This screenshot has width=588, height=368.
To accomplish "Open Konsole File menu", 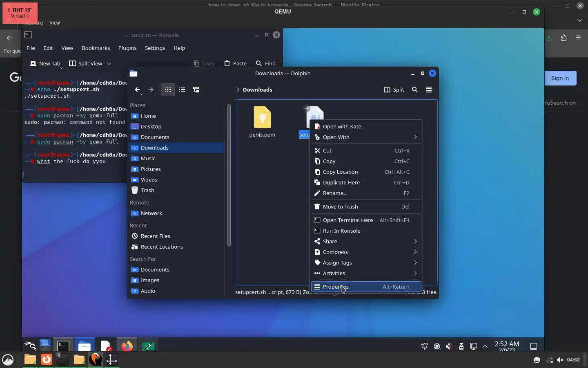I will pos(31,48).
